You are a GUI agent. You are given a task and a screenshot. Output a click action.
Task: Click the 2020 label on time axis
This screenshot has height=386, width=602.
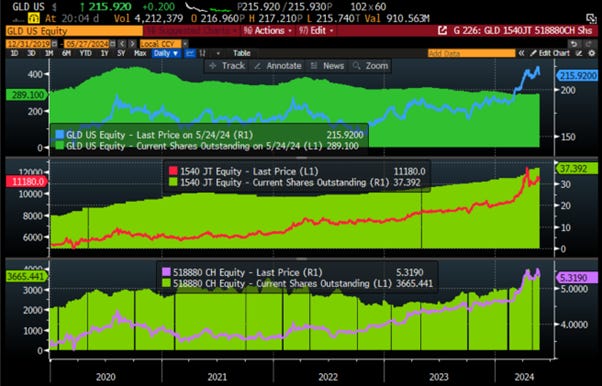tap(106, 377)
